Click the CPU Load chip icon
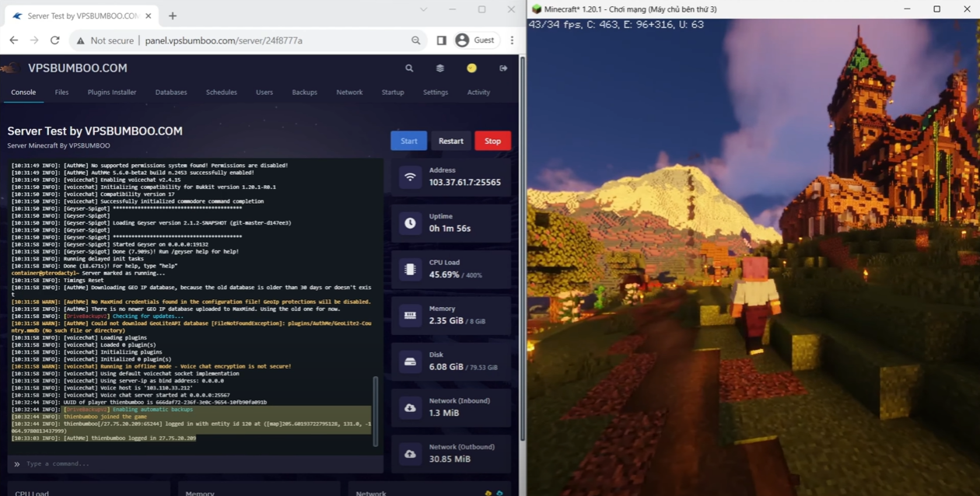The height and width of the screenshot is (496, 980). tap(410, 269)
